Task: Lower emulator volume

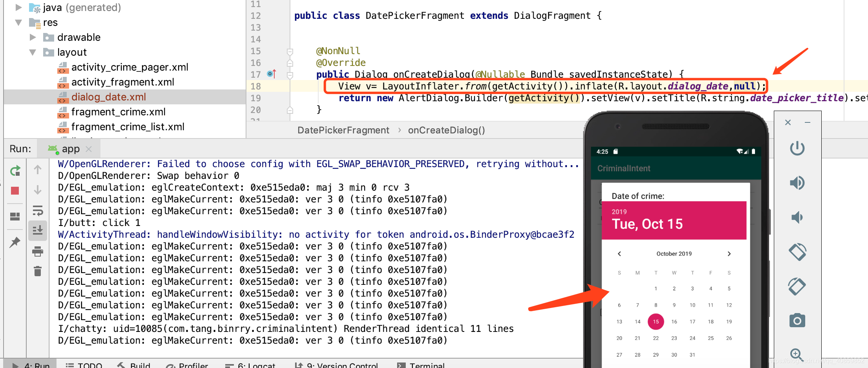Action: click(797, 217)
